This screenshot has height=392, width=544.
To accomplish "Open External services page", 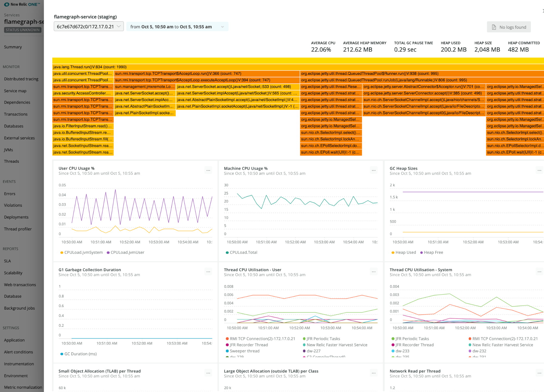I will 19,138.
